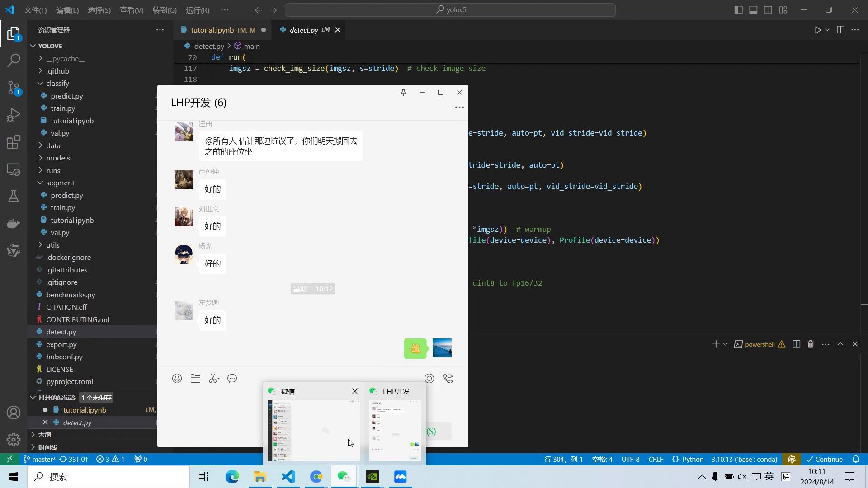Split the terminal panel

pos(797,344)
